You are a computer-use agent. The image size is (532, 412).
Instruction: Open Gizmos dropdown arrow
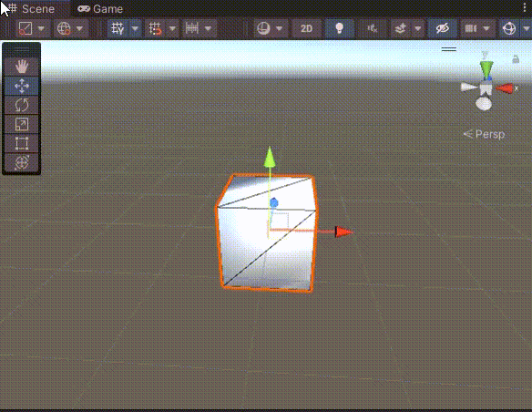[526, 28]
